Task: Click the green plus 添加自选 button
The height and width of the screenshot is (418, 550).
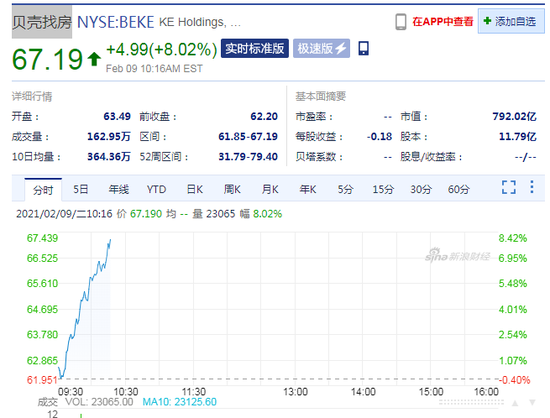Action: pyautogui.click(x=511, y=21)
